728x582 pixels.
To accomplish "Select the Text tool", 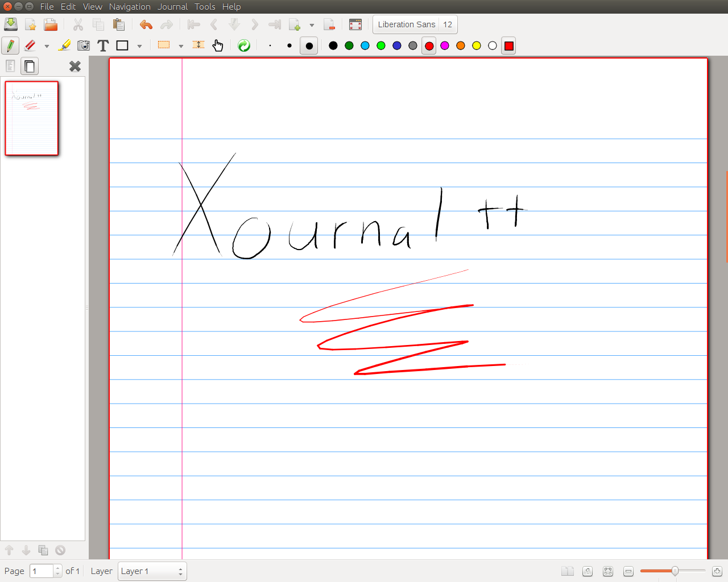I will 103,45.
